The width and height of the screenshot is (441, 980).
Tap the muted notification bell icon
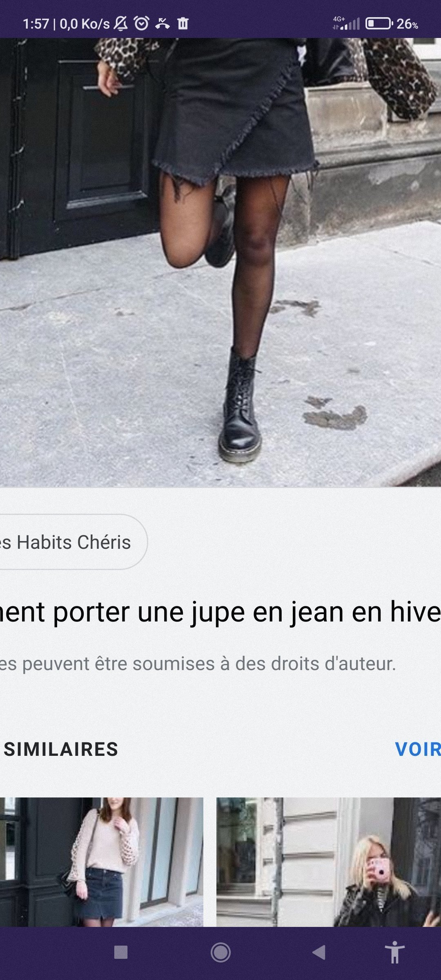pos(120,24)
